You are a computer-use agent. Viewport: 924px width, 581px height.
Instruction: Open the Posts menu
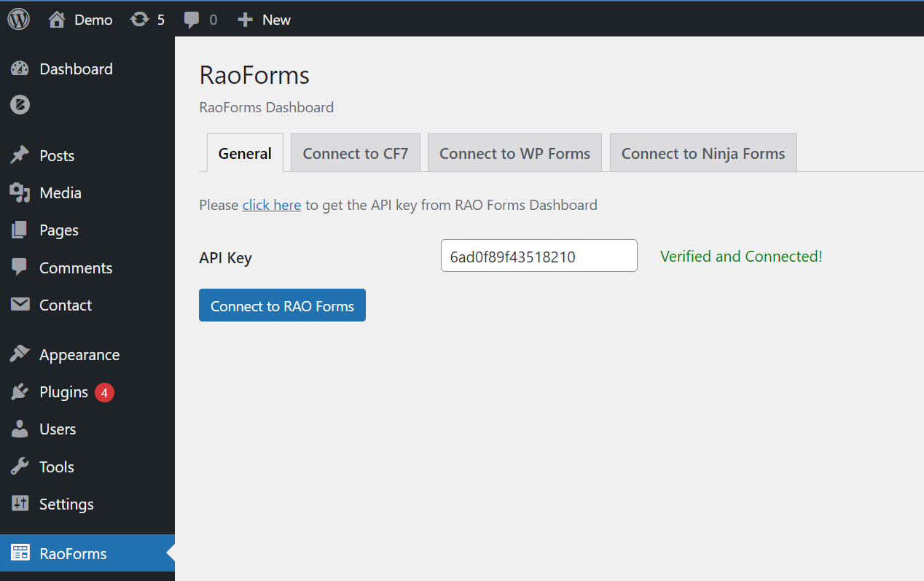pos(57,156)
